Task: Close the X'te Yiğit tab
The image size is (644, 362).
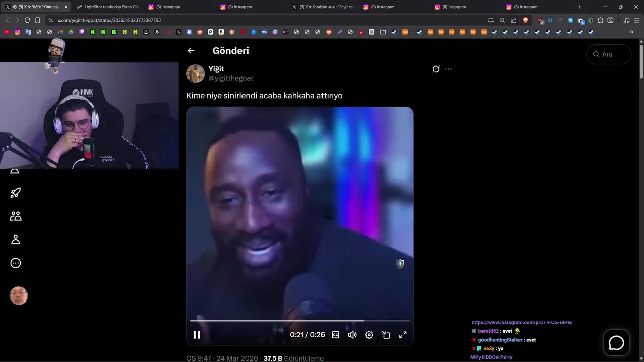Action: pyautogui.click(x=66, y=7)
